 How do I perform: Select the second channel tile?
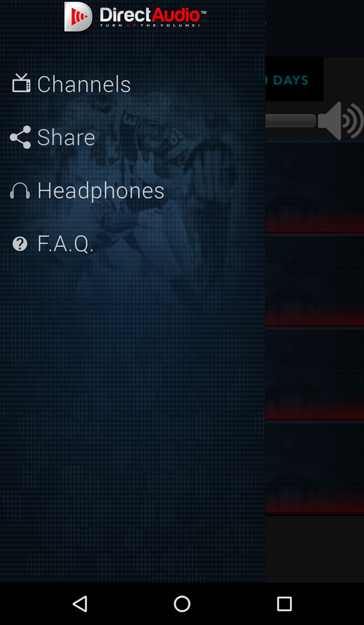click(x=314, y=281)
